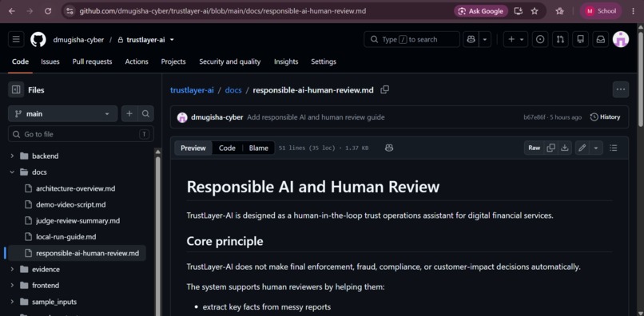644x316 pixels.
Task: Open more file actions ellipsis
Action: click(x=620, y=89)
